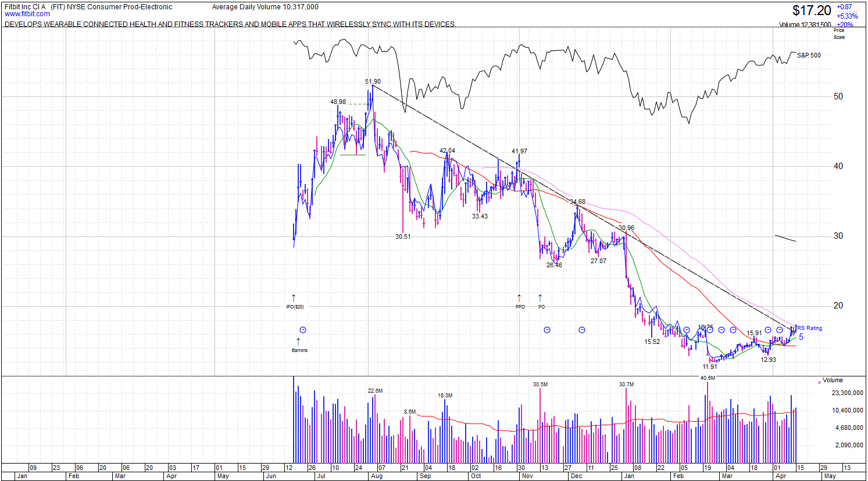
Task: Click the 30.96 price label
Action: tap(626, 228)
